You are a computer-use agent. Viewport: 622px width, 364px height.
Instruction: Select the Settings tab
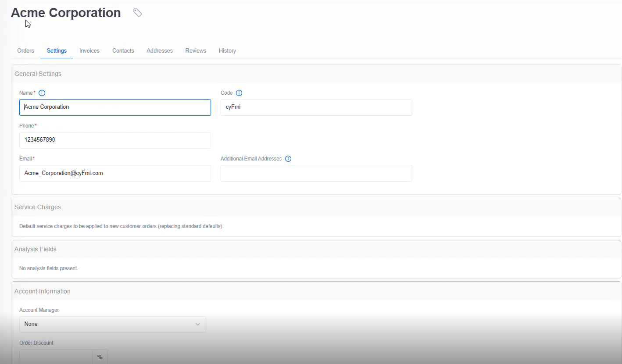click(56, 50)
